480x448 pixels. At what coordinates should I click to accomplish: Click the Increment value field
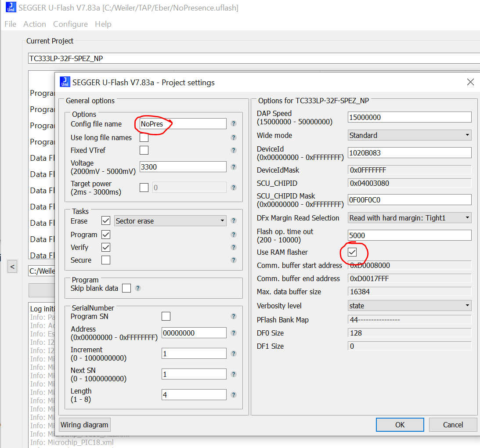(194, 354)
